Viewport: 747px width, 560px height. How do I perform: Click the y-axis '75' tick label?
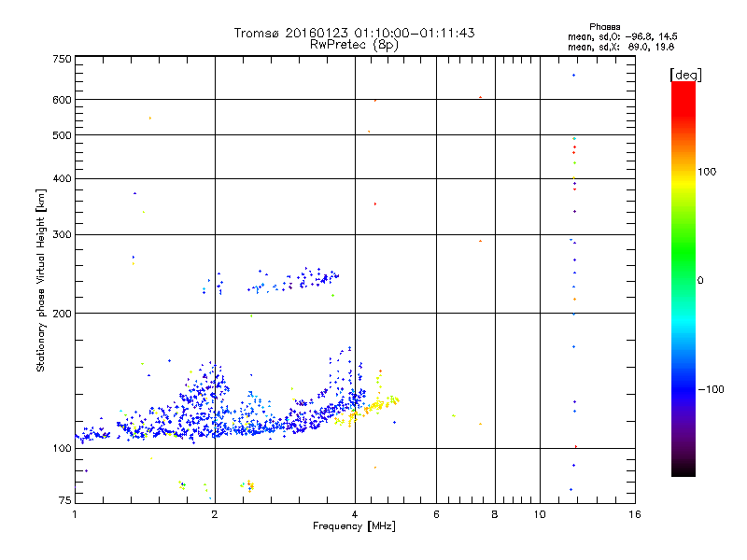65,500
